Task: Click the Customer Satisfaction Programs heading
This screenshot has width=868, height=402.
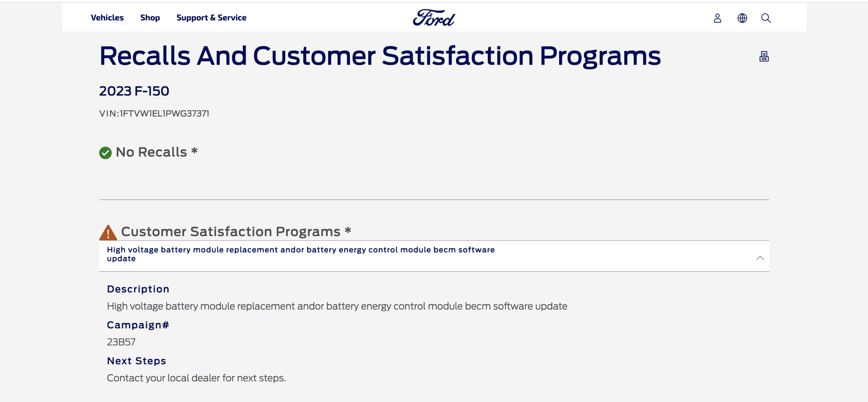Action: pos(231,231)
